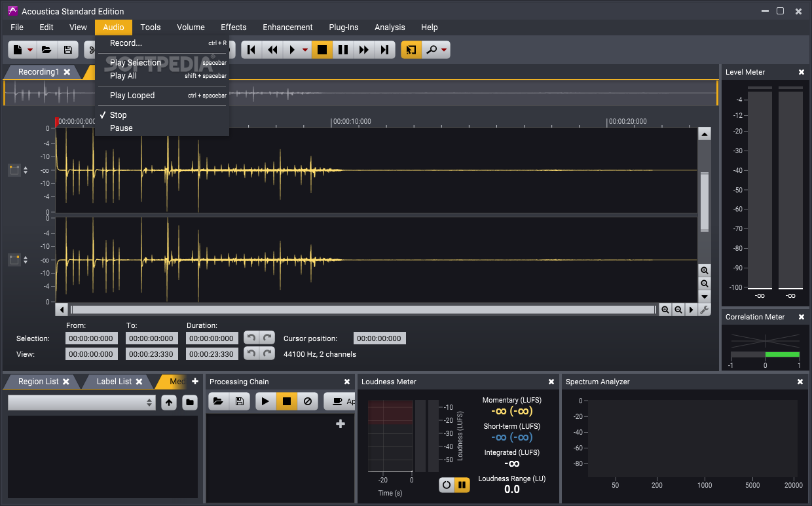Click the Save disk icon in main toolbar

(x=67, y=50)
